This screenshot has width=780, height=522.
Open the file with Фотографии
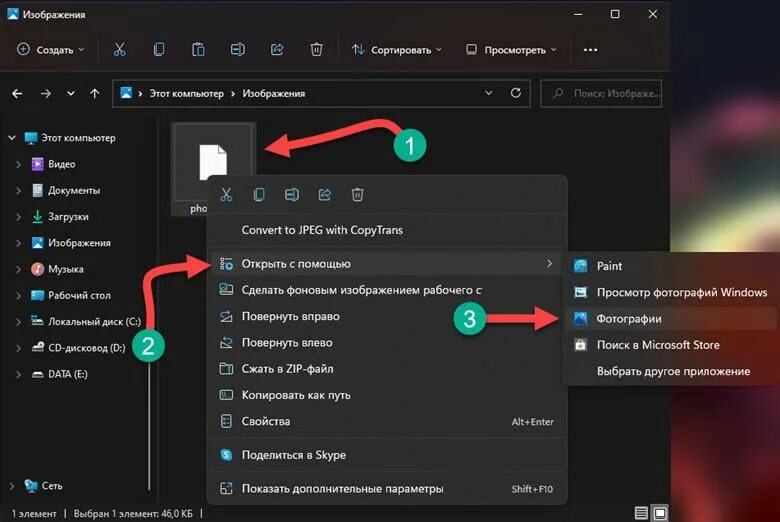[x=673, y=318]
